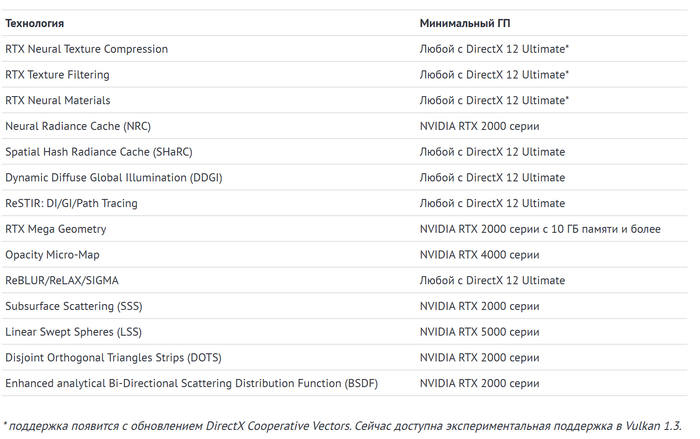Select the Opacity Micro-Map technology name
This screenshot has width=700, height=439.
click(52, 255)
